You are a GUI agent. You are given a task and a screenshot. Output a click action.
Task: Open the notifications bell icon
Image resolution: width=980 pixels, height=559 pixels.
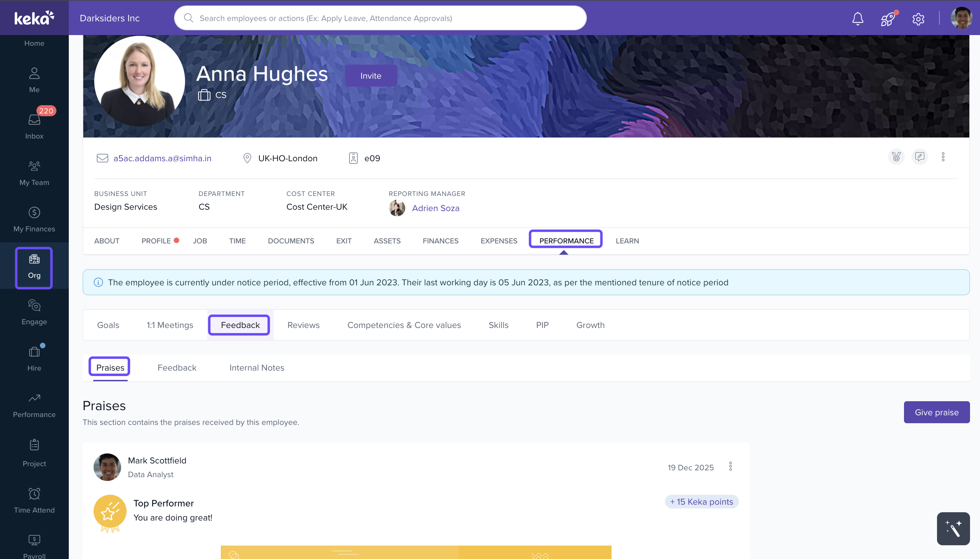pos(858,19)
